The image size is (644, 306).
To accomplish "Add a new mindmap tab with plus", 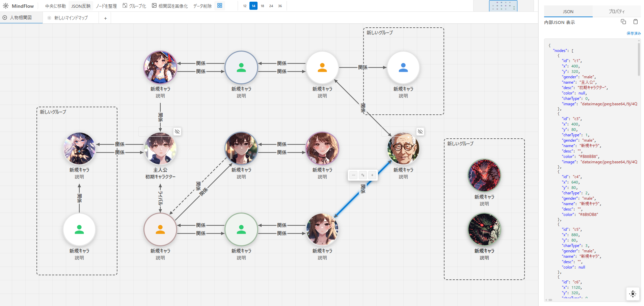I will pos(105,18).
